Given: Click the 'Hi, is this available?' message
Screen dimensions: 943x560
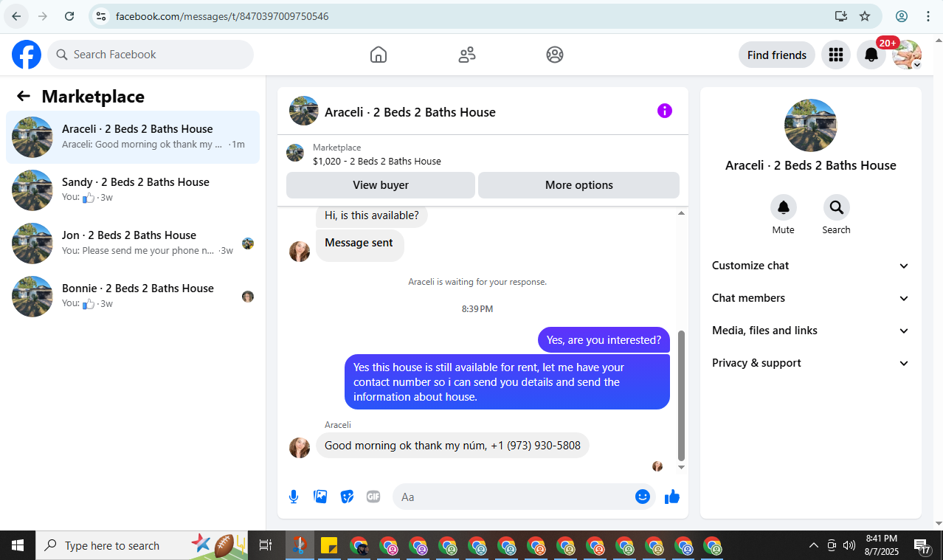Looking at the screenshot, I should pos(372,215).
